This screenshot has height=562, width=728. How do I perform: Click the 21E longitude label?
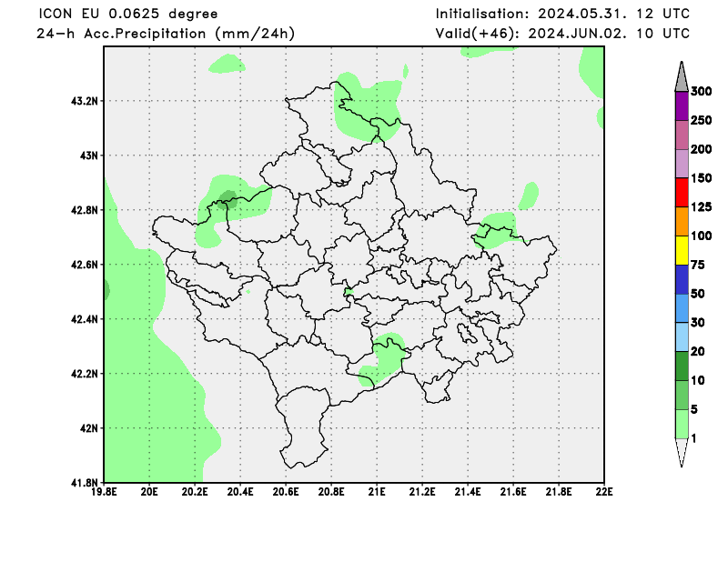click(x=377, y=491)
